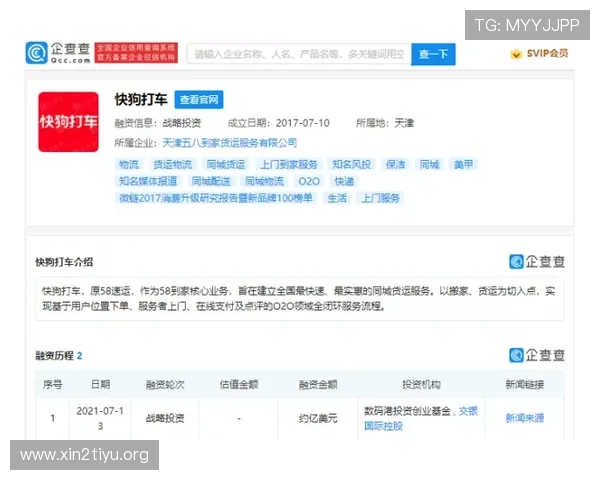This screenshot has width=600, height=480.
Task: Click the 快狗打车介绍 section heading
Action: click(64, 262)
